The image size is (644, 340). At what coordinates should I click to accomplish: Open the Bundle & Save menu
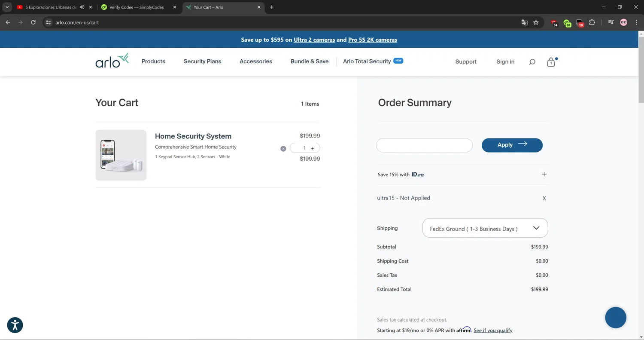point(310,61)
